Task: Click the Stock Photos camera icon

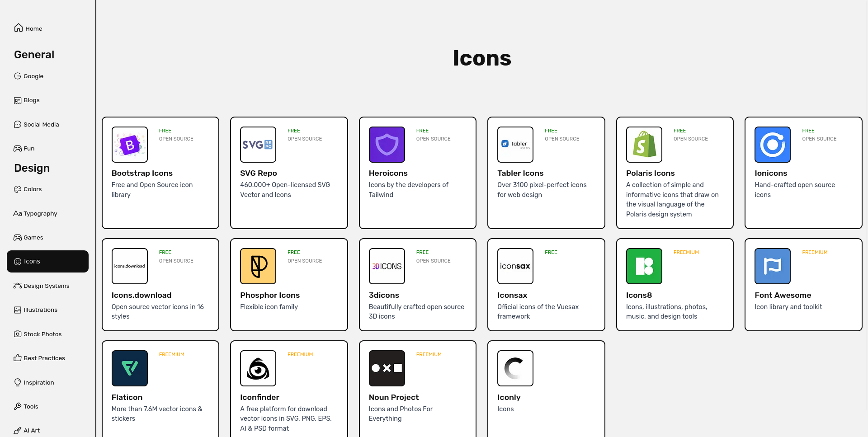Action: [x=18, y=334]
